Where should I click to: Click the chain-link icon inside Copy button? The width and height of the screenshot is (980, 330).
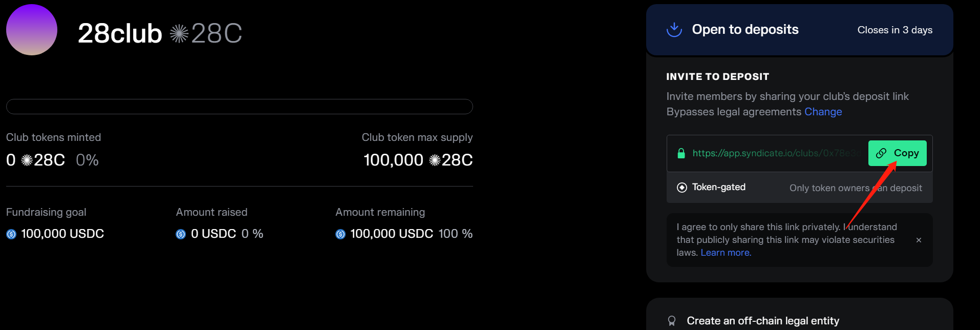click(881, 153)
